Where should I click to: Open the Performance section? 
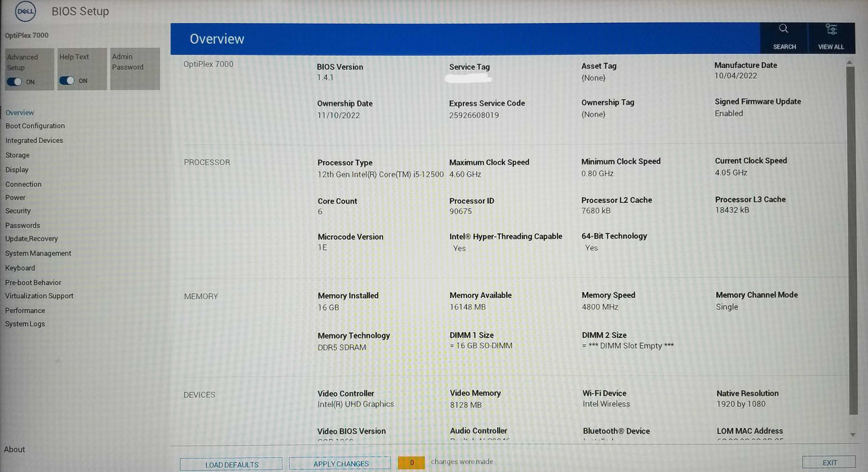(x=25, y=311)
